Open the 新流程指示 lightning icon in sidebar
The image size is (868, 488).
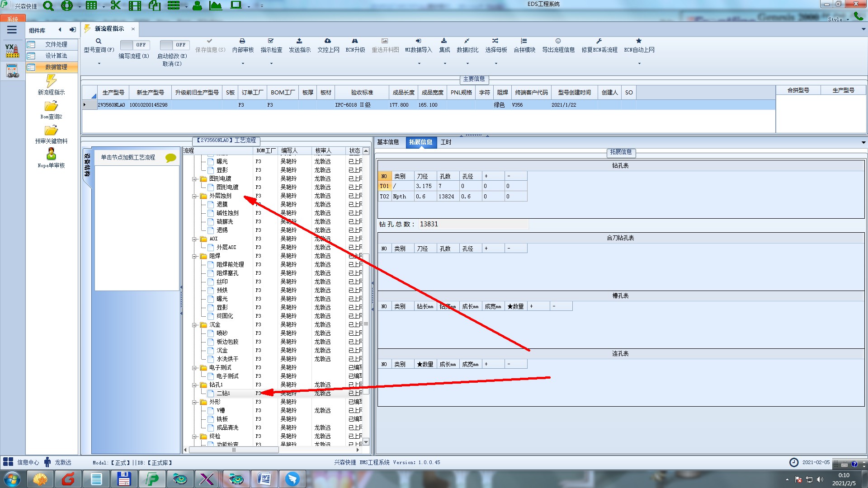pyautogui.click(x=51, y=81)
